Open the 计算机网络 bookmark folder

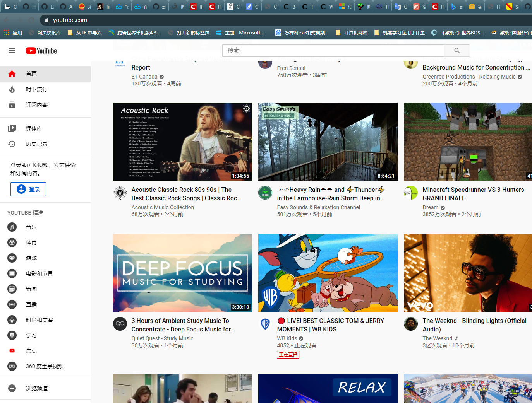pyautogui.click(x=352, y=33)
